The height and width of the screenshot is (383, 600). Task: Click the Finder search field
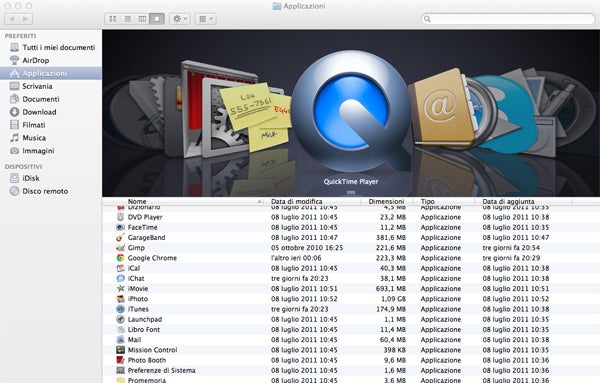click(508, 19)
